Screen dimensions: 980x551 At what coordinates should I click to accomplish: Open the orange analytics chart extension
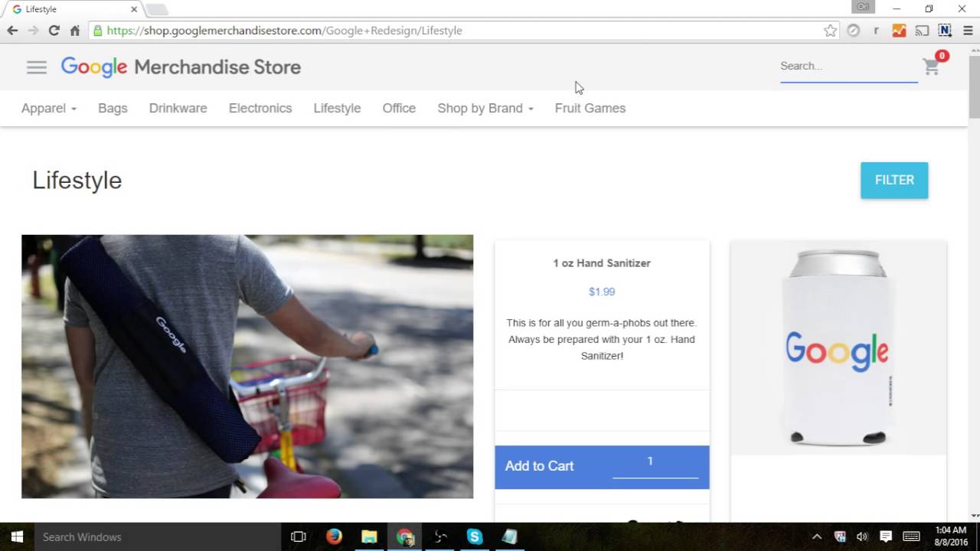pyautogui.click(x=899, y=31)
